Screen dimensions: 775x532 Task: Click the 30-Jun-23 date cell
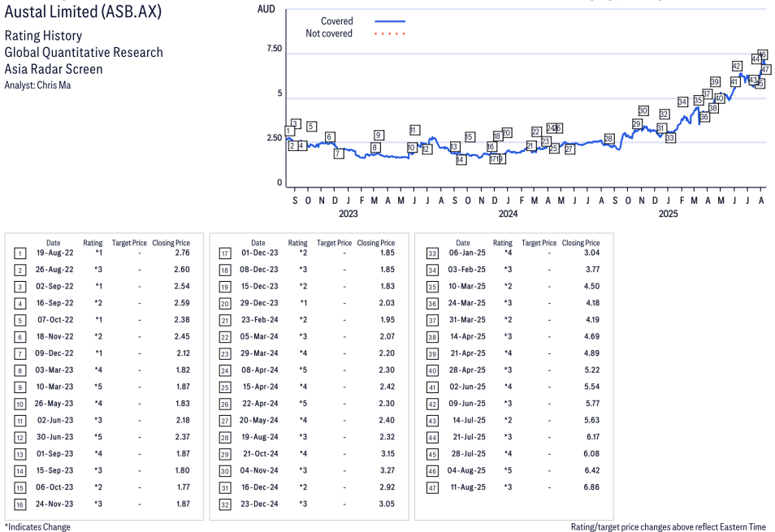55,437
